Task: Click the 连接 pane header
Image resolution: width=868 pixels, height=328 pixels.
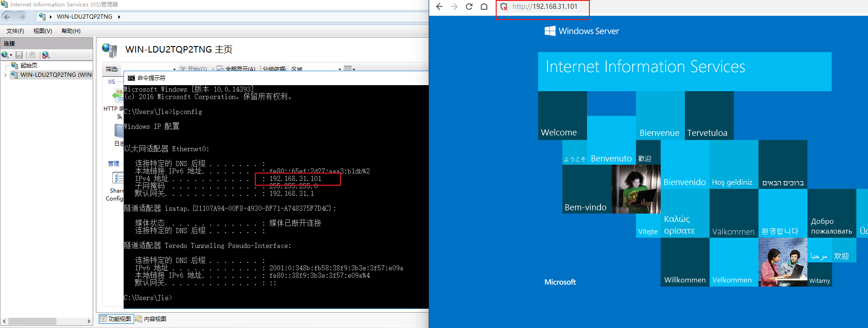Action: [47, 43]
